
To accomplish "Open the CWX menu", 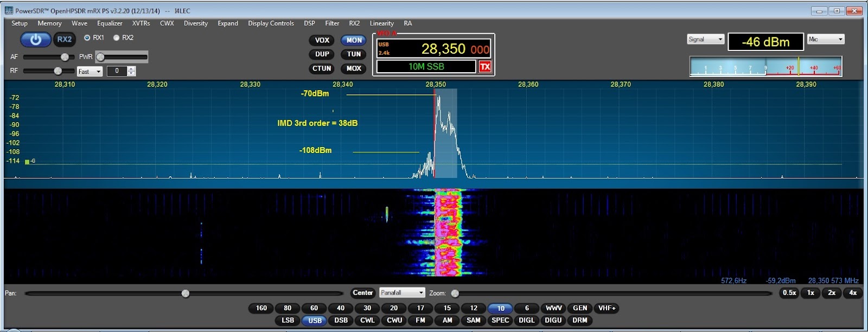I will coord(167,23).
